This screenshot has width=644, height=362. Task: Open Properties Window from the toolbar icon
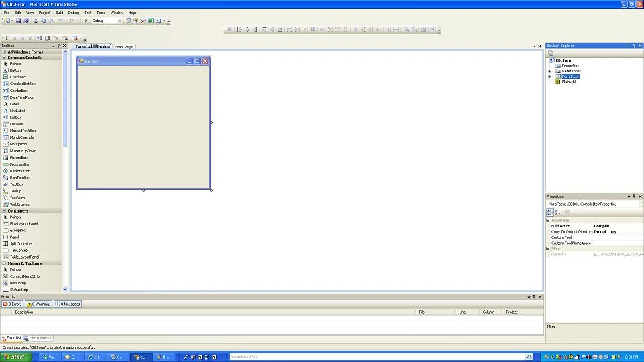tap(135, 21)
